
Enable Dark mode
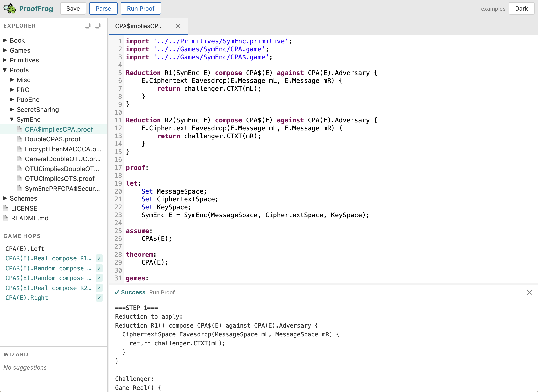(521, 8)
